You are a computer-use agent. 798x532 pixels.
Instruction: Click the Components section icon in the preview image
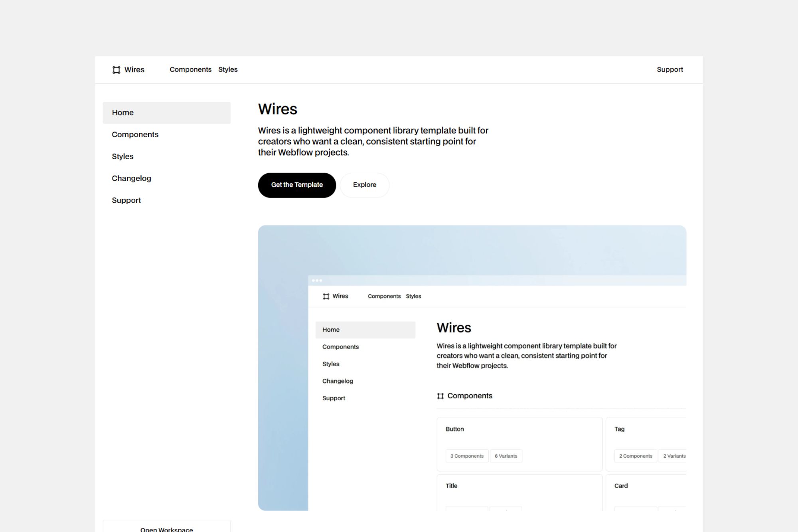click(440, 396)
